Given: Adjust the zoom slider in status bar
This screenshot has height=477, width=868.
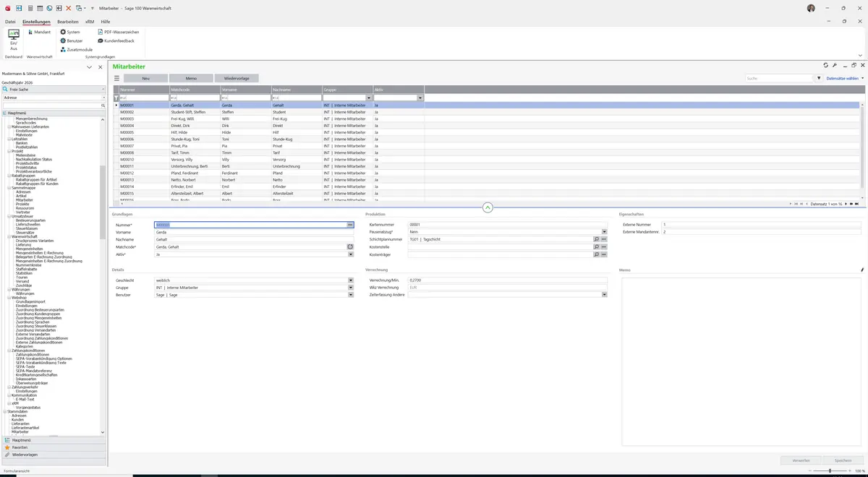Looking at the screenshot, I should tap(830, 470).
